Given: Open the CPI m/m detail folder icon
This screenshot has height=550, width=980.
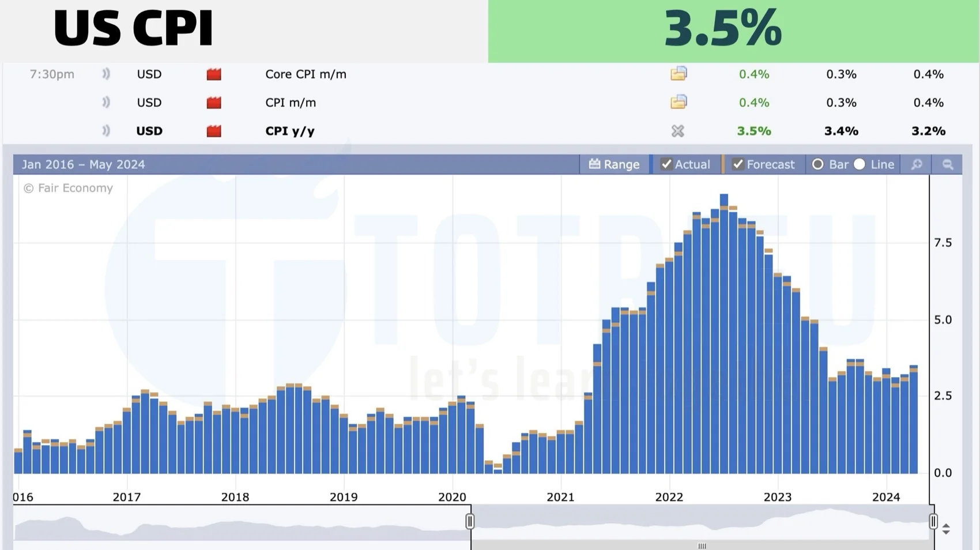Looking at the screenshot, I should (679, 102).
